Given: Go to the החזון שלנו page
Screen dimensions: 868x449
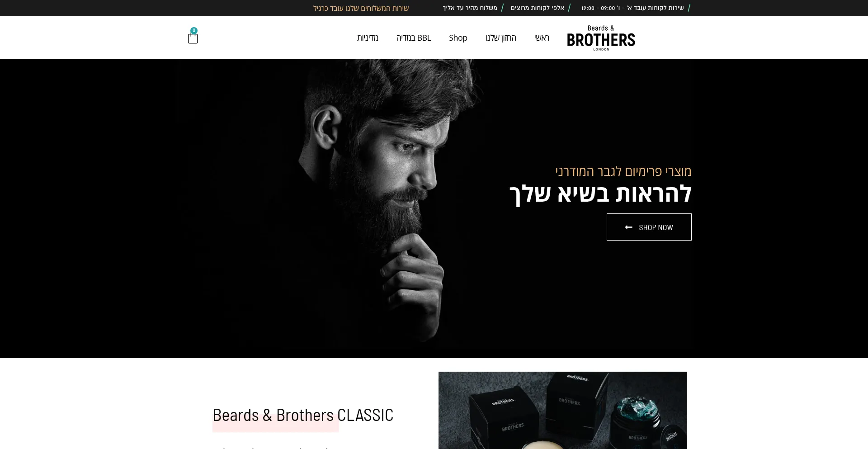Looking at the screenshot, I should point(500,38).
